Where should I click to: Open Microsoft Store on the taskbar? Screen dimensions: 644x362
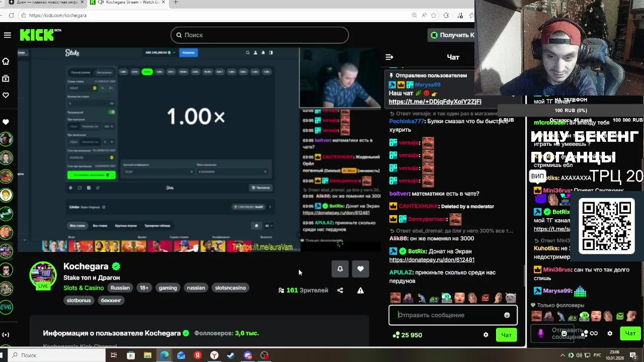click(131, 355)
